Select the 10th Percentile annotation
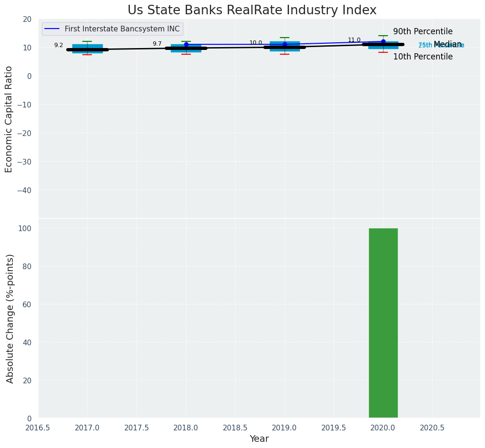The height and width of the screenshot is (448, 485). pos(423,57)
